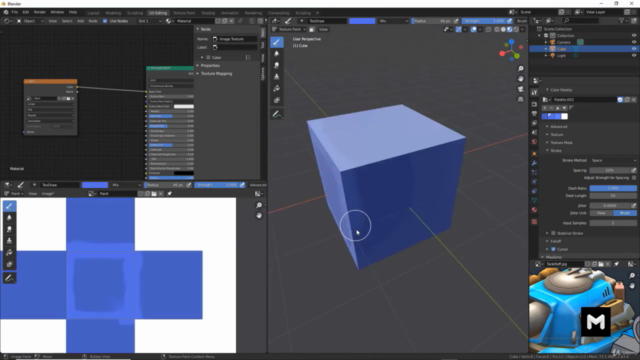Click the Advanced button in image editor header
Image resolution: width=640 pixels, height=360 pixels.
(258, 185)
